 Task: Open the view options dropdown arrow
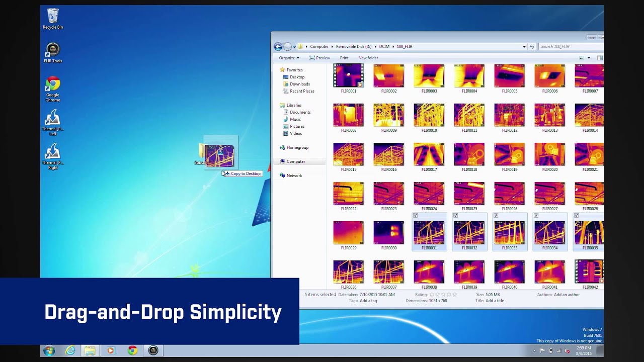point(589,58)
